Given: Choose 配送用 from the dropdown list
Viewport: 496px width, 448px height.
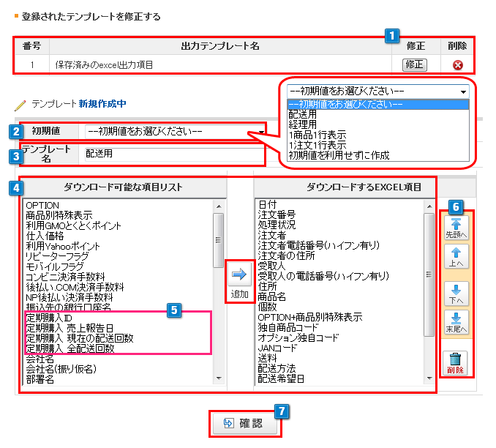Looking at the screenshot, I should tap(302, 115).
